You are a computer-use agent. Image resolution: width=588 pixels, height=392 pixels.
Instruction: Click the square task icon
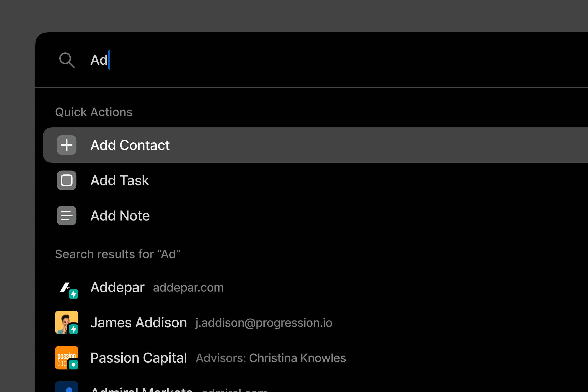66,180
